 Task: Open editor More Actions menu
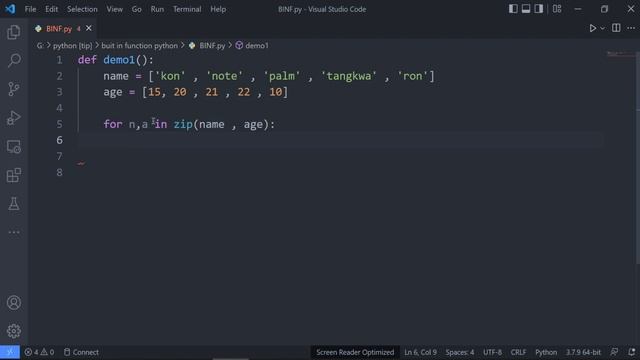click(631, 28)
